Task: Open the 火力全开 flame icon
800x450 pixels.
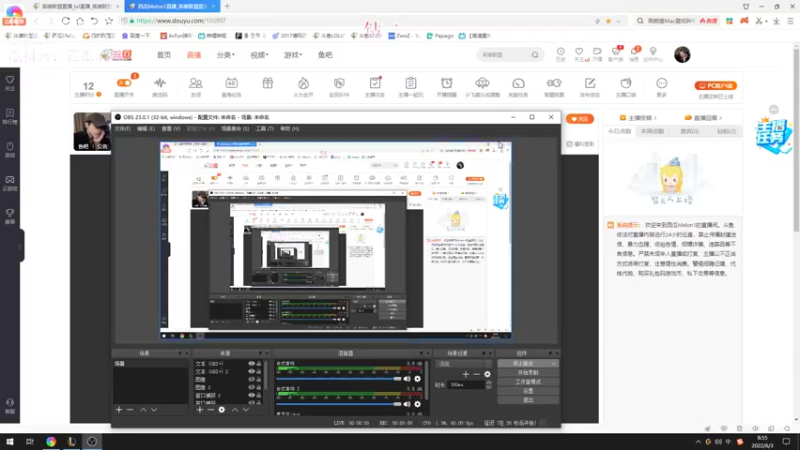Action: point(303,83)
